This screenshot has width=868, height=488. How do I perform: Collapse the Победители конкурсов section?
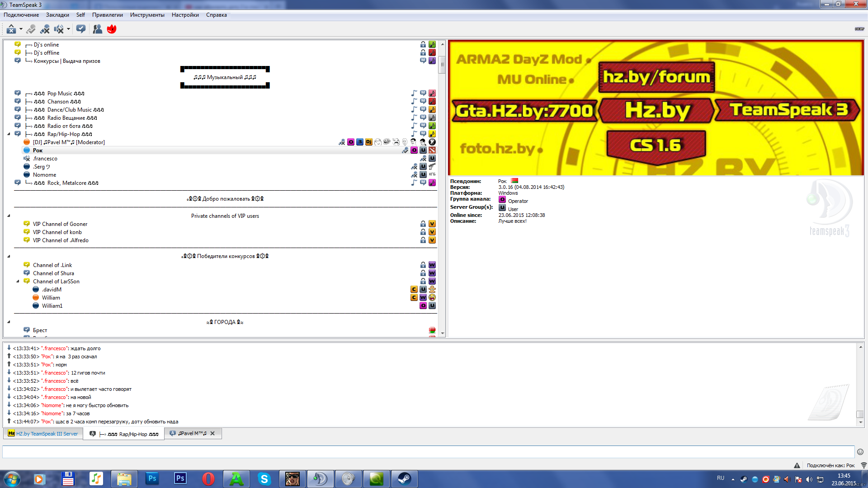click(9, 256)
